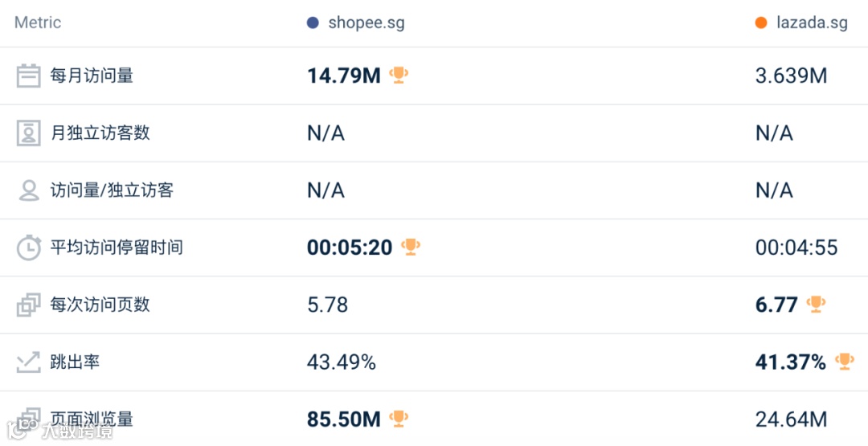Select the 每月访问量 metric label

point(92,76)
